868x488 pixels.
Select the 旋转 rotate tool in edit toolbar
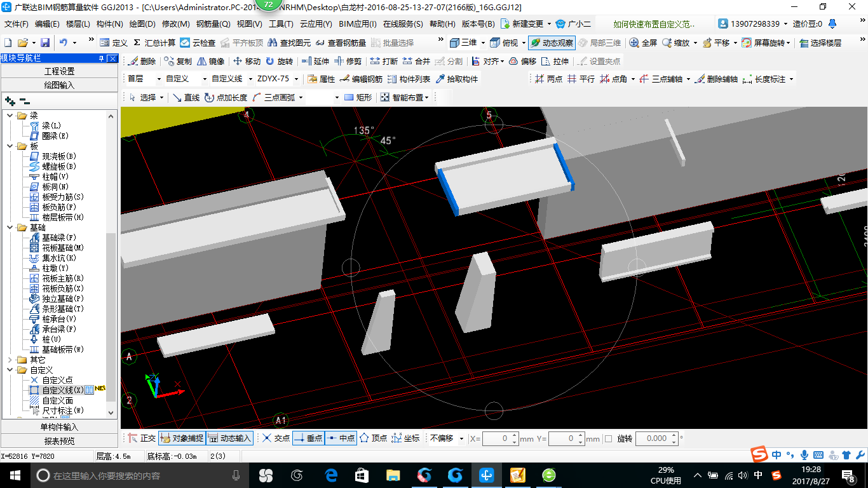280,62
